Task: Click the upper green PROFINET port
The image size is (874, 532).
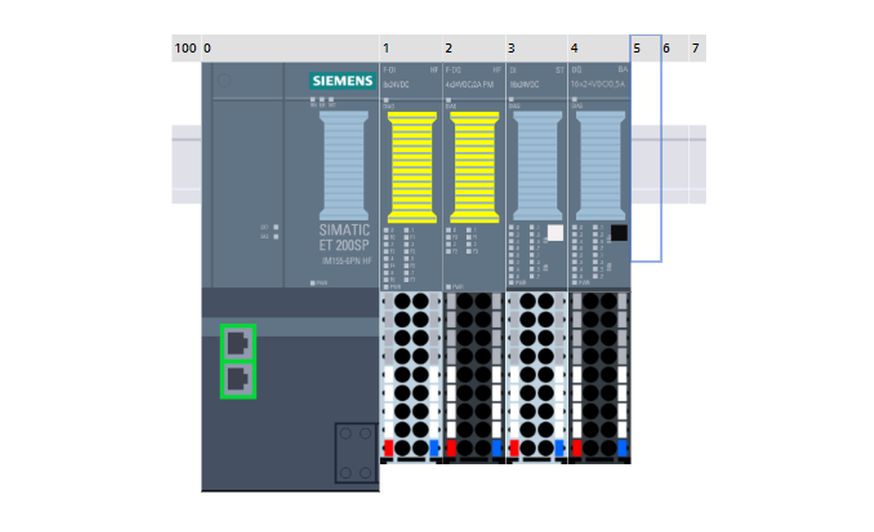Action: pyautogui.click(x=238, y=342)
